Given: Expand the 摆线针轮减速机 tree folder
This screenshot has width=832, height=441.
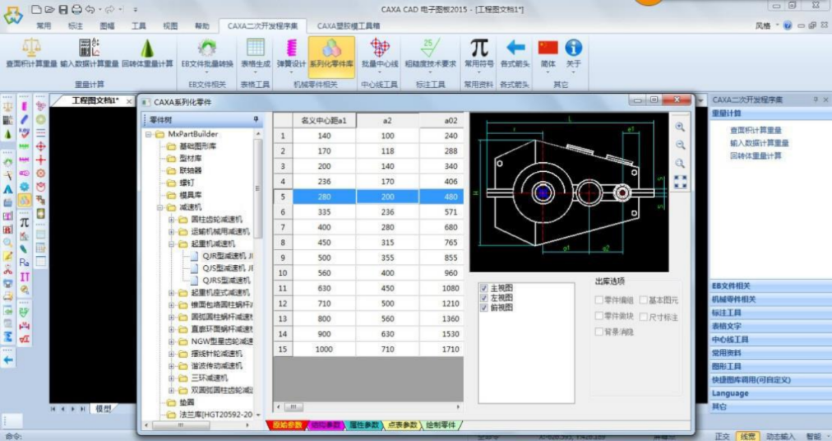Looking at the screenshot, I should pyautogui.click(x=171, y=353).
